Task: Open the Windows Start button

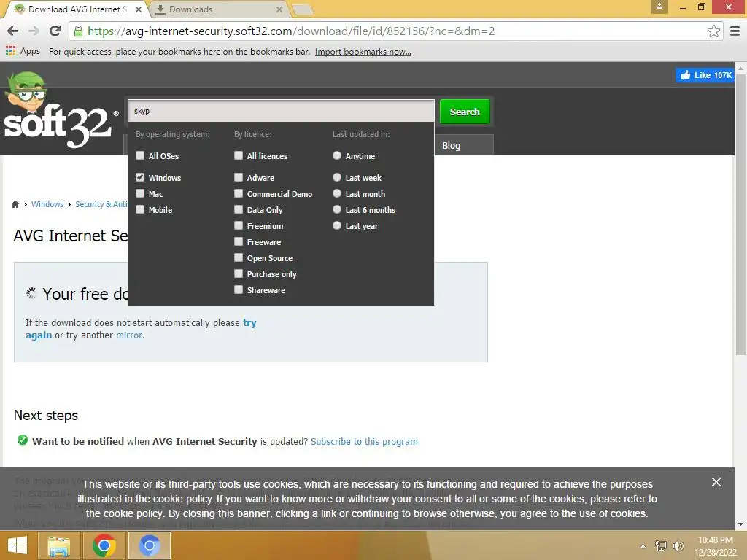Action: (18, 545)
